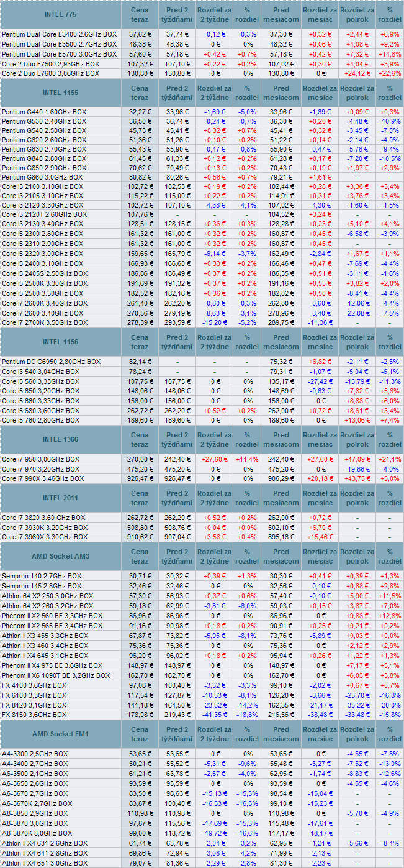Image resolution: width=404 pixels, height=868 pixels.
Task: Click +11,4% value in i7 950 row
Action: 247,459
